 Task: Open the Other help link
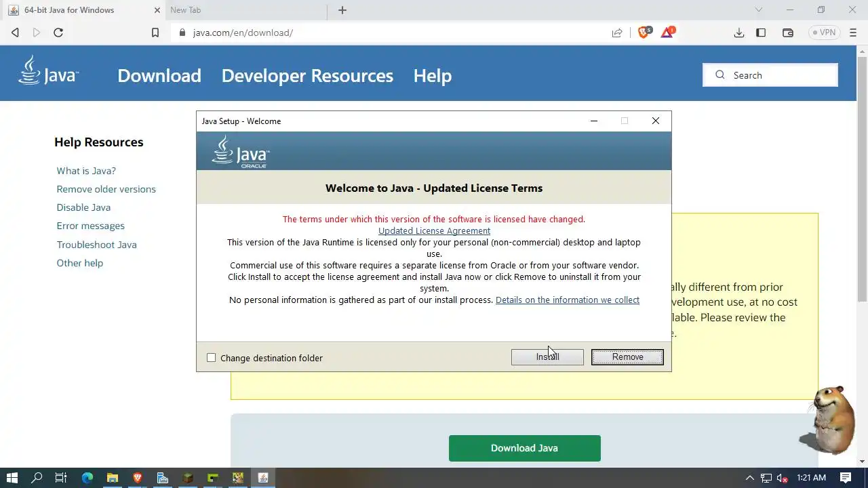click(x=80, y=263)
